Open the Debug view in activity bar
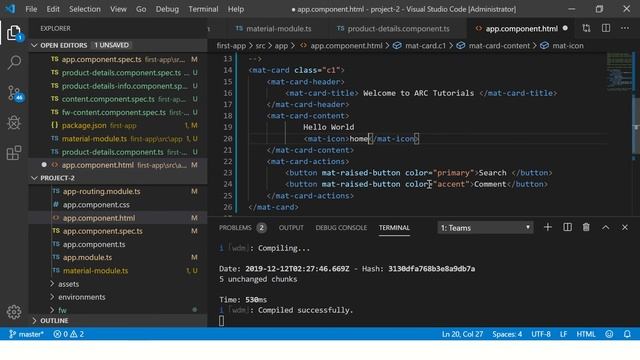 pyautogui.click(x=14, y=123)
